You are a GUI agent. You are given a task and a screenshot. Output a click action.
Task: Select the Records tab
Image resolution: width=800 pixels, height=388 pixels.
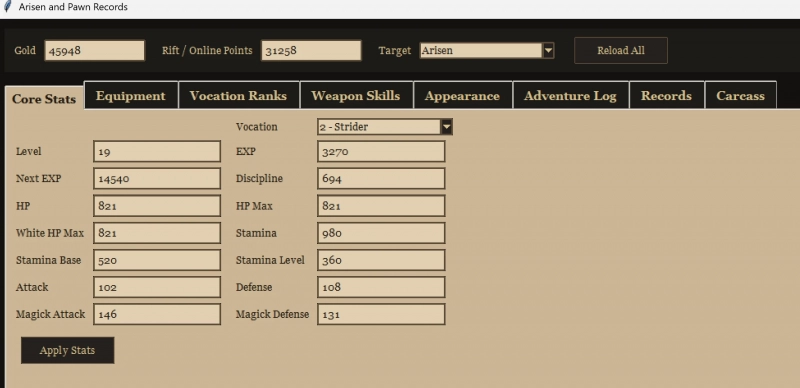(666, 95)
